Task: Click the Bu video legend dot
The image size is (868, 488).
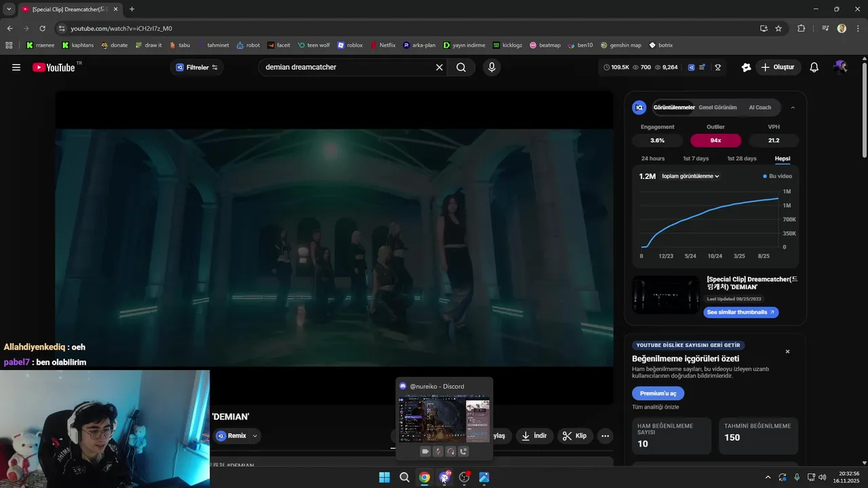Action: click(765, 176)
